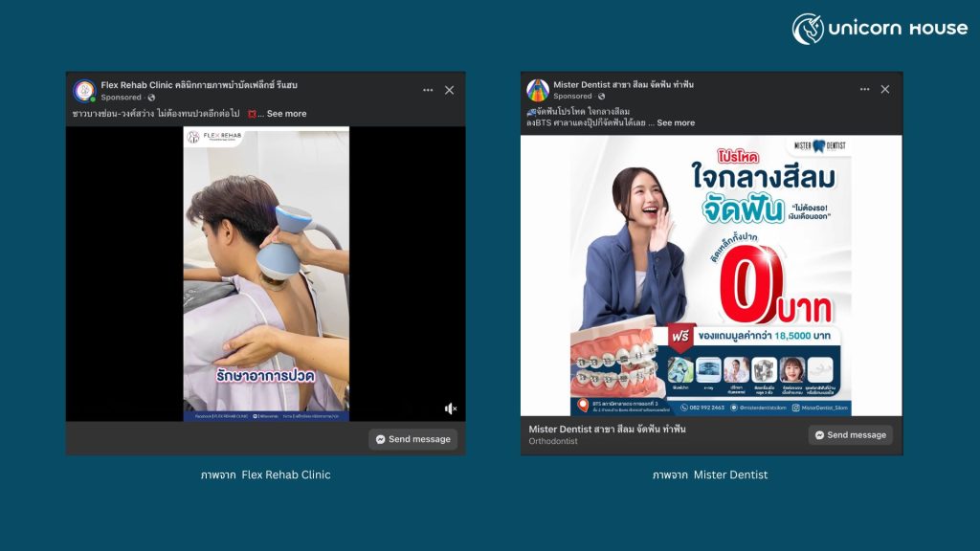Click caption 'ภาพจาก Mister Dentist'
Image resolution: width=980 pixels, height=551 pixels.
[x=710, y=474]
